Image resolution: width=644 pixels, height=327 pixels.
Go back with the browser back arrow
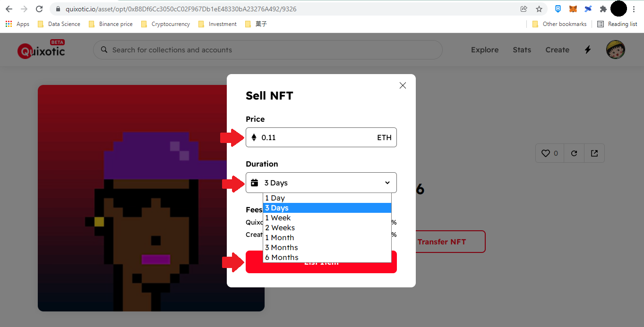tap(9, 9)
